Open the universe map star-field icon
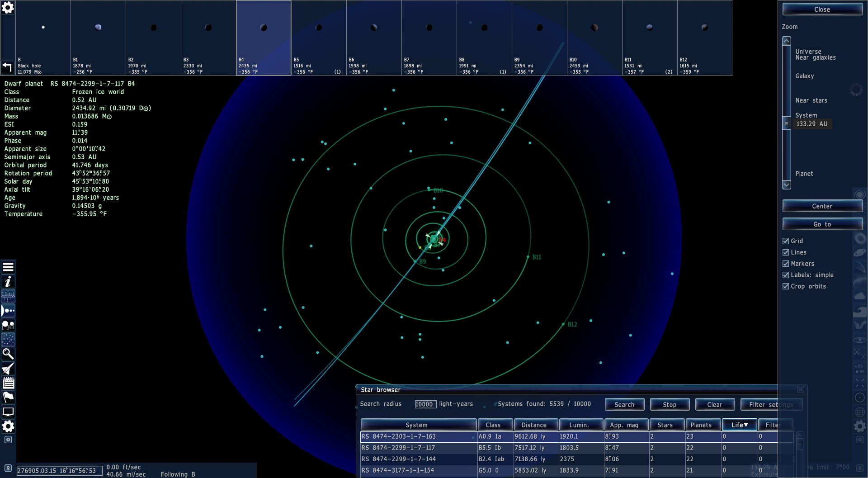Image resolution: width=868 pixels, height=478 pixels. 8,340
